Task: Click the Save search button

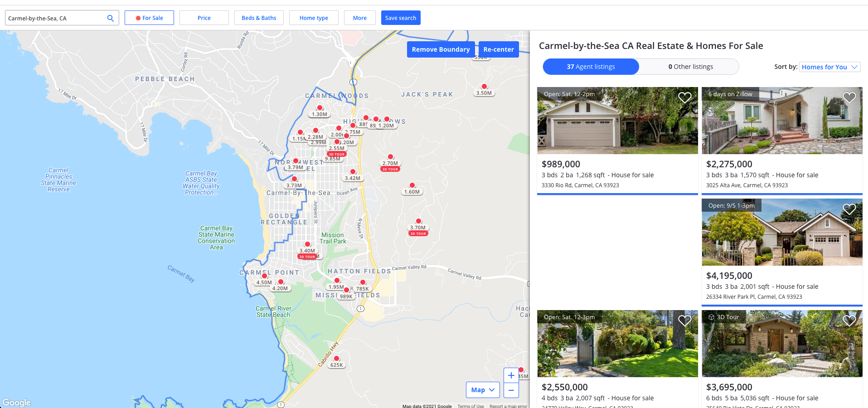Action: pyautogui.click(x=401, y=18)
